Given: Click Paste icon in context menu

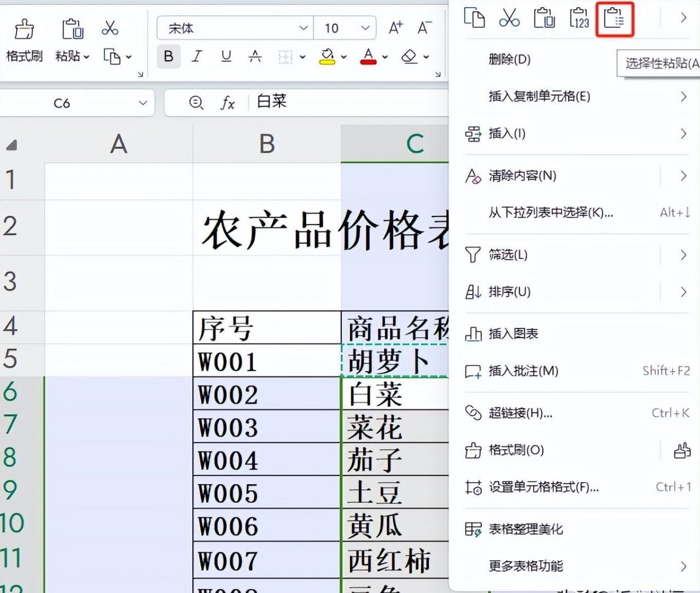Looking at the screenshot, I should tap(544, 18).
